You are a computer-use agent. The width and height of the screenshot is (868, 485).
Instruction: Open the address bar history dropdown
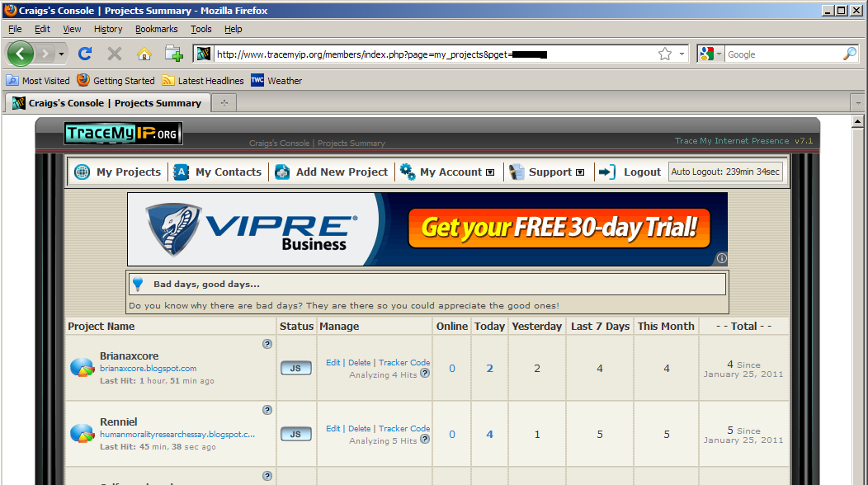coord(682,54)
